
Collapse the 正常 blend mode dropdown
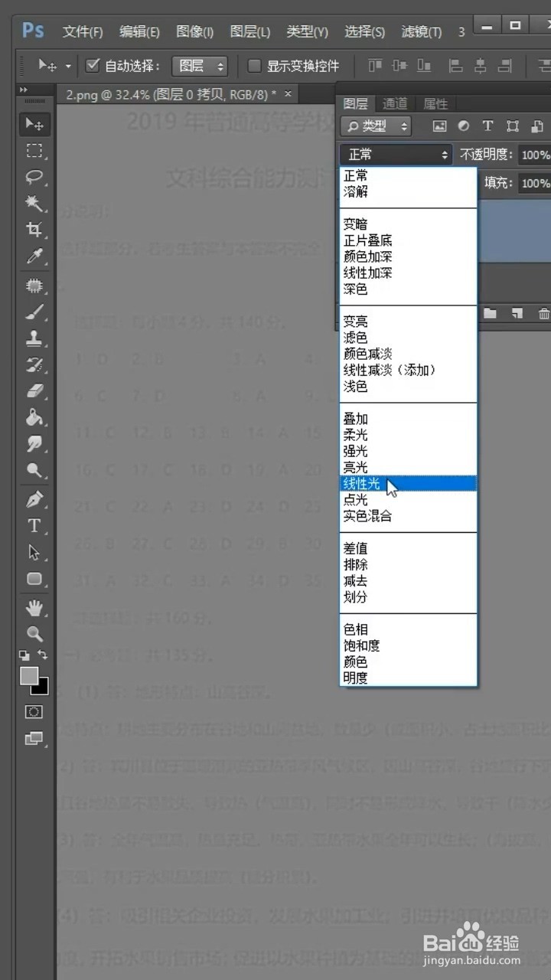click(x=396, y=155)
